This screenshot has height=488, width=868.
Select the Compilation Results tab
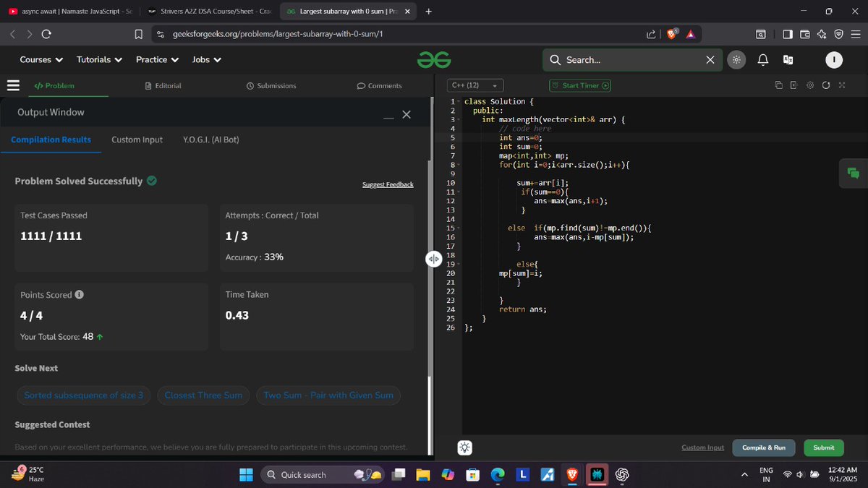click(51, 140)
